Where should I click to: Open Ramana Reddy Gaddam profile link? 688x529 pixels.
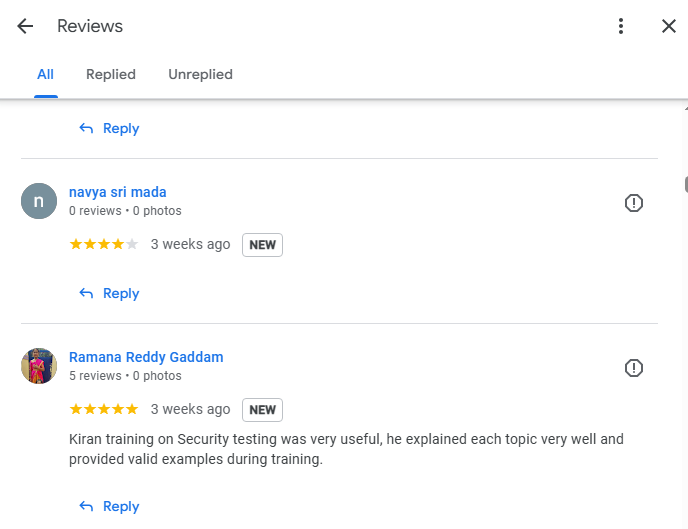point(146,357)
